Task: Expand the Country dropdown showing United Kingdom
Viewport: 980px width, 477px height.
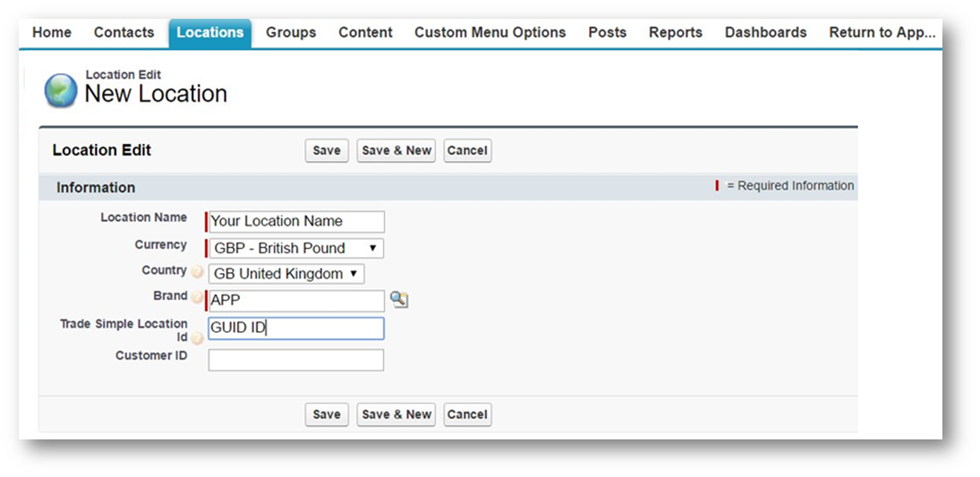Action: coord(286,274)
